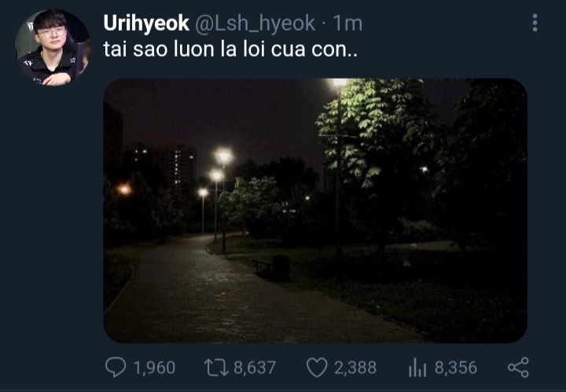
Task: Tap the share icon
Action: click(x=518, y=368)
